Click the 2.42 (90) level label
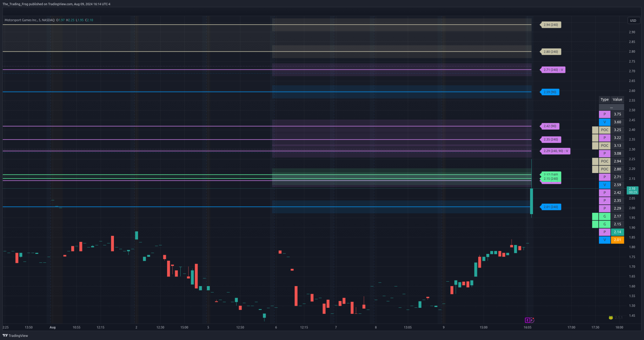Viewport: 644px width, 340px height. (x=550, y=126)
